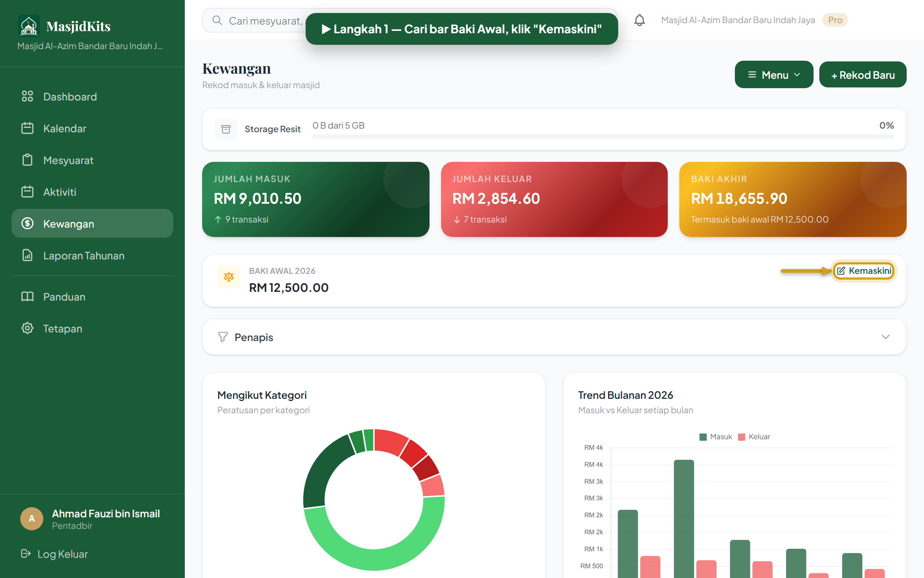Viewport: 924px width, 578px height.
Task: Navigate to Aktiviti page
Action: click(x=92, y=191)
